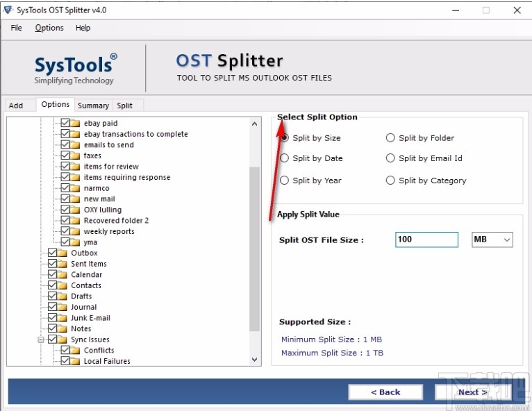Uncheck the ebay transactions to complete checkbox

coord(65,133)
